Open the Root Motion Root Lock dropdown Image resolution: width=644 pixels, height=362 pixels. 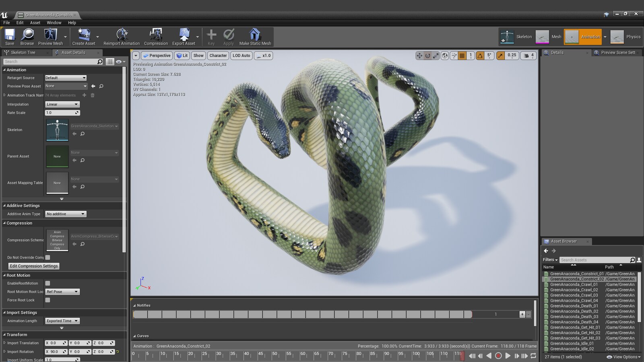[62, 292]
